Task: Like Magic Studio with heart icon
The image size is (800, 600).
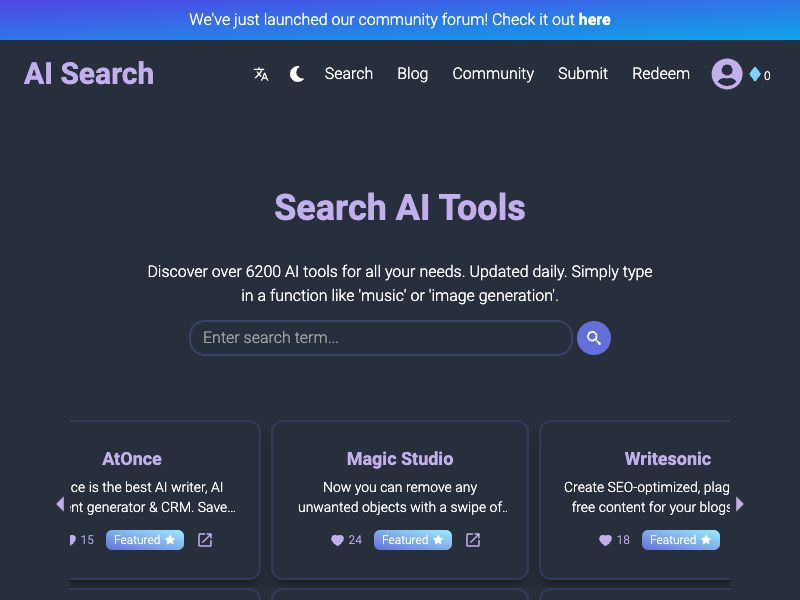Action: 337,540
